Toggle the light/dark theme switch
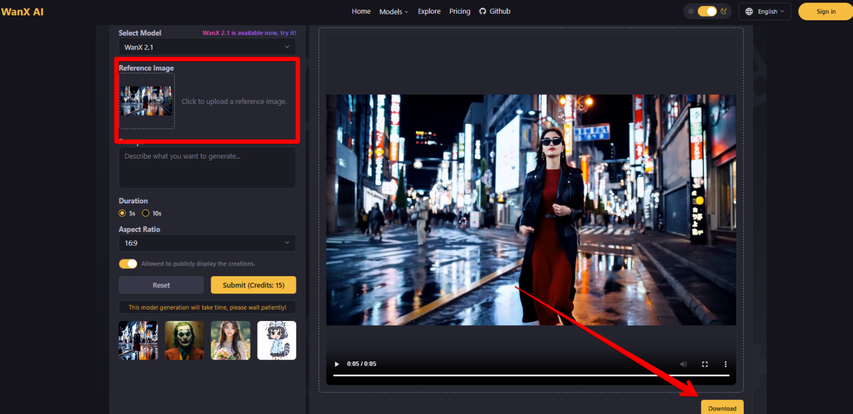Image resolution: width=853 pixels, height=414 pixels. [707, 11]
